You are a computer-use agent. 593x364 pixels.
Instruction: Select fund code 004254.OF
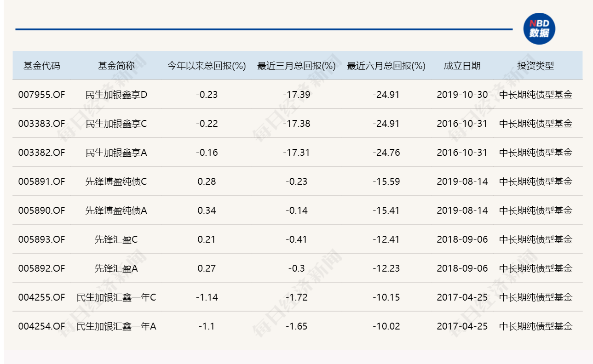42,326
